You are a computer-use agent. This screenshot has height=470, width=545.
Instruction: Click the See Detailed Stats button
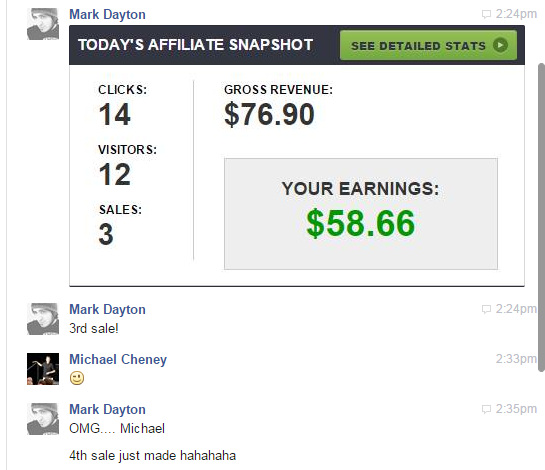[x=428, y=45]
